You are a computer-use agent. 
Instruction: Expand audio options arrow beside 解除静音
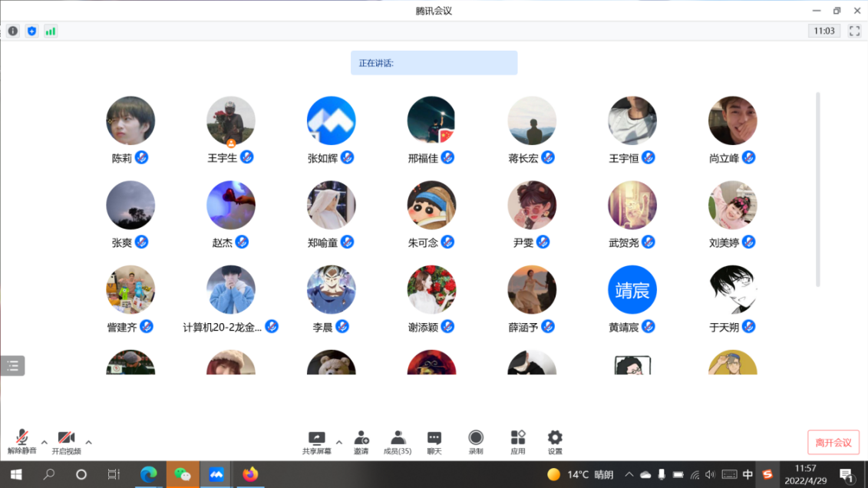click(45, 442)
